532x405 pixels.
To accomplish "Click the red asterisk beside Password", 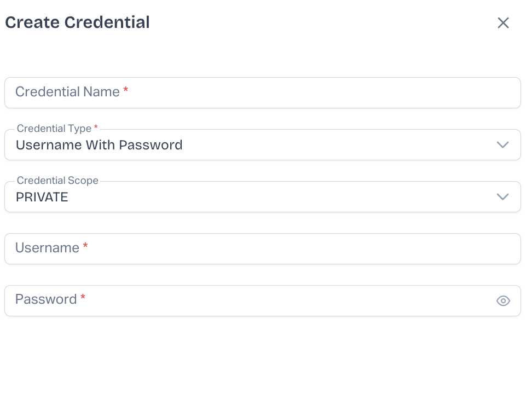I will [83, 298].
